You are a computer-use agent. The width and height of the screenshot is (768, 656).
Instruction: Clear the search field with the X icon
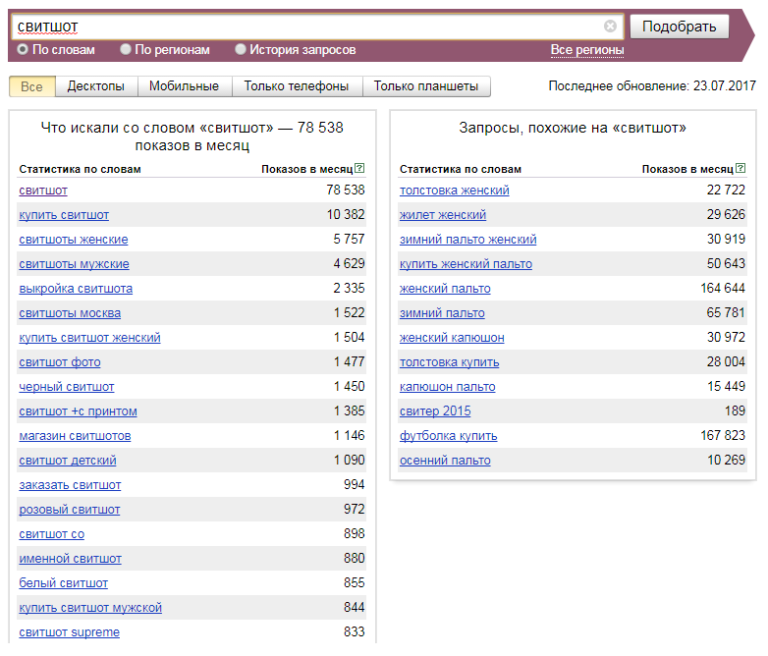(610, 26)
